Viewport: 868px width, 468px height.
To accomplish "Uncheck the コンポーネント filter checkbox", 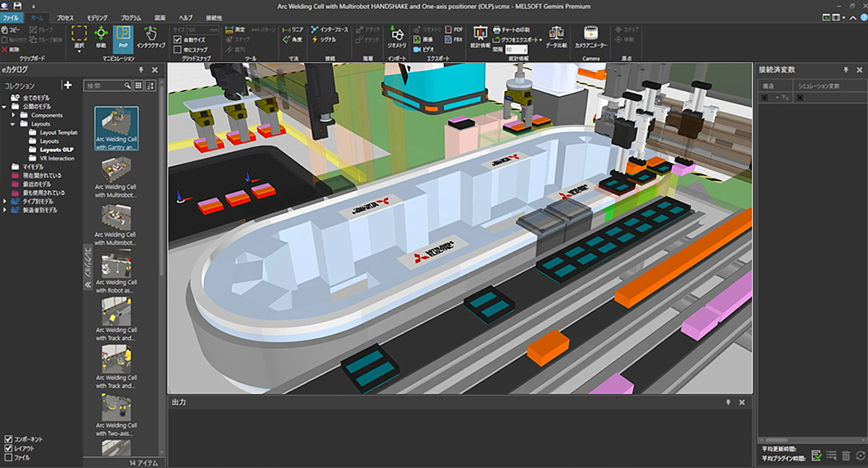I will pos(8,439).
